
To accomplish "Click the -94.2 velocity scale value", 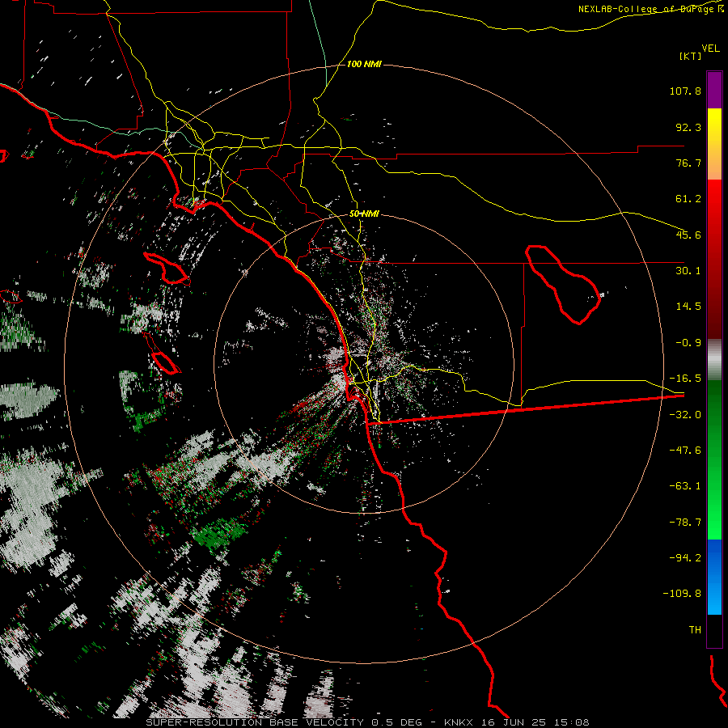I will click(x=685, y=558).
